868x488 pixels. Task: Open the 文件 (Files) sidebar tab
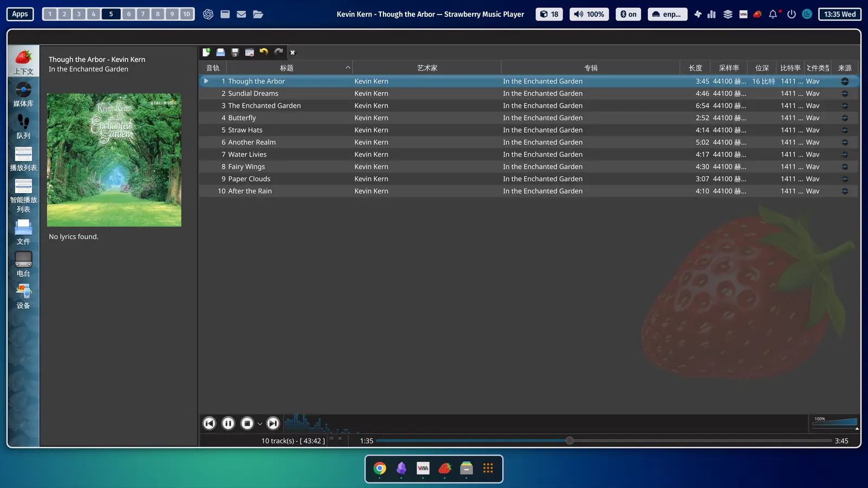pos(23,232)
